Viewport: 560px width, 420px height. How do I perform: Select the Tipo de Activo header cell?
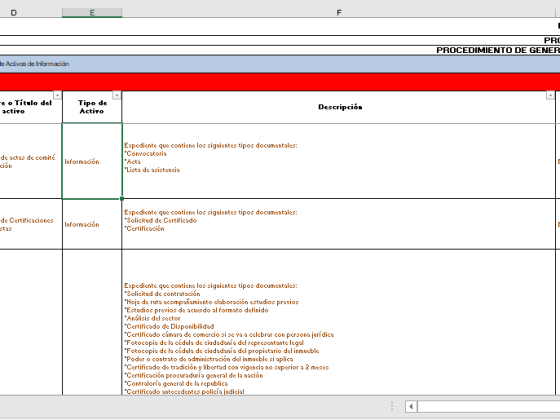pos(92,107)
